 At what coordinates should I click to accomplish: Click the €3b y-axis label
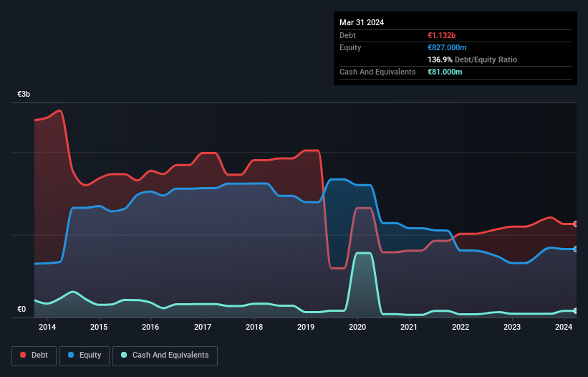point(24,94)
